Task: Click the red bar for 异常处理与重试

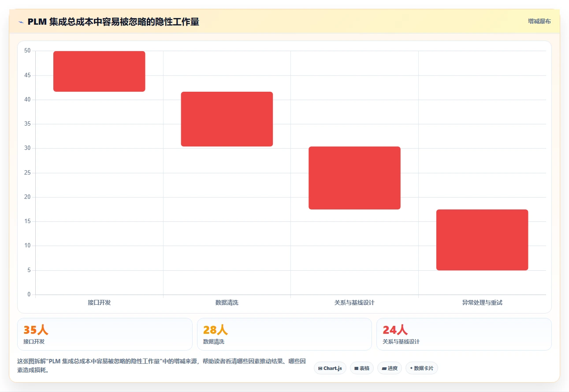Action: click(482, 240)
